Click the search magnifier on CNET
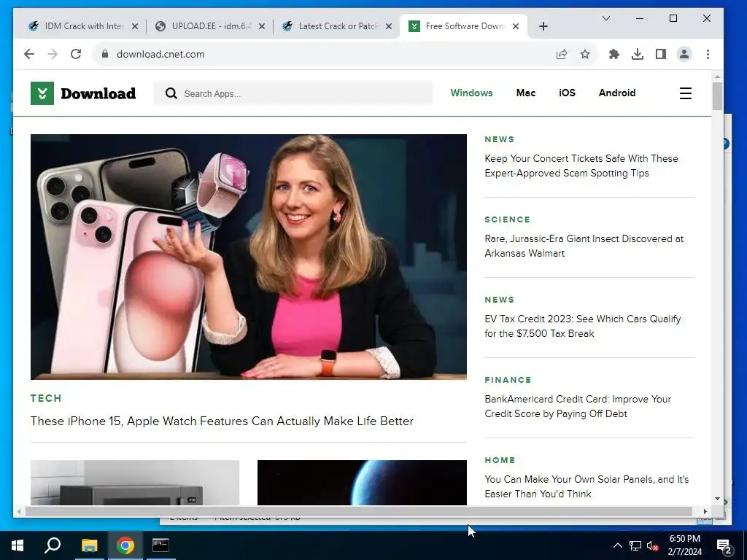The height and width of the screenshot is (560, 747). pos(171,93)
